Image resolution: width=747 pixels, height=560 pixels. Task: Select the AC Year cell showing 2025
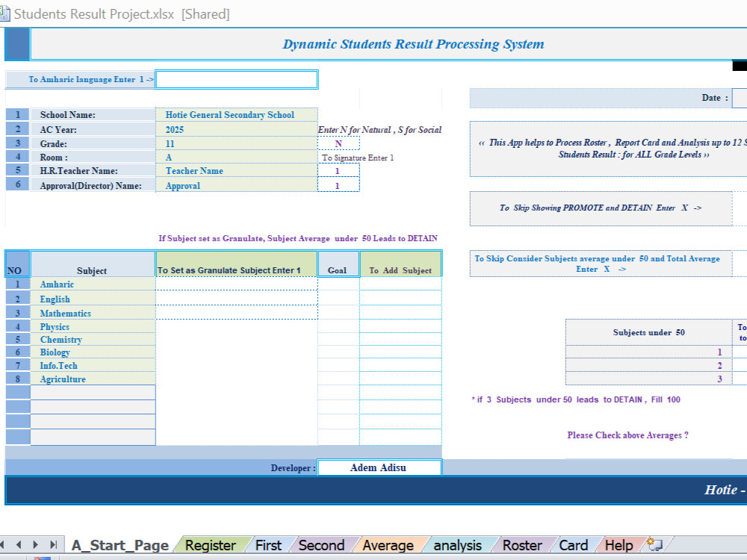(237, 129)
